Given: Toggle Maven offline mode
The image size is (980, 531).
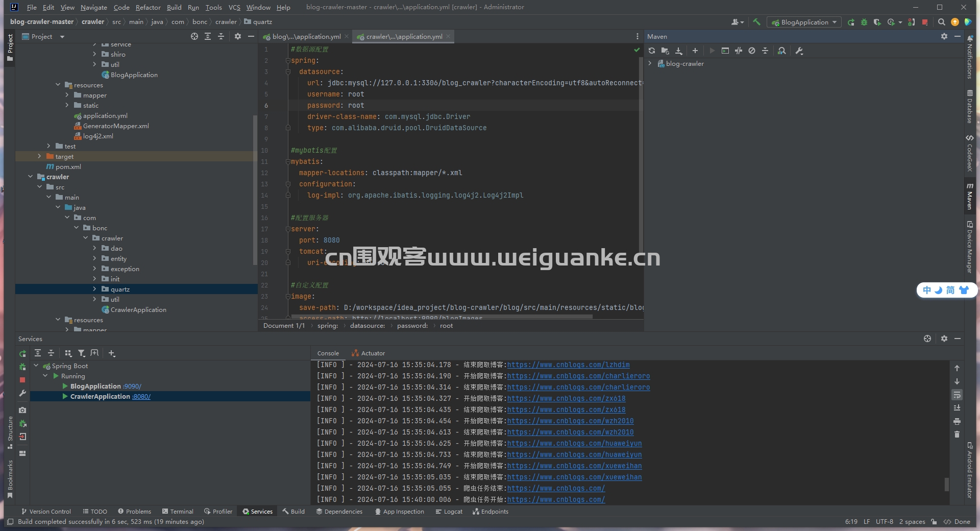Looking at the screenshot, I should [x=739, y=51].
